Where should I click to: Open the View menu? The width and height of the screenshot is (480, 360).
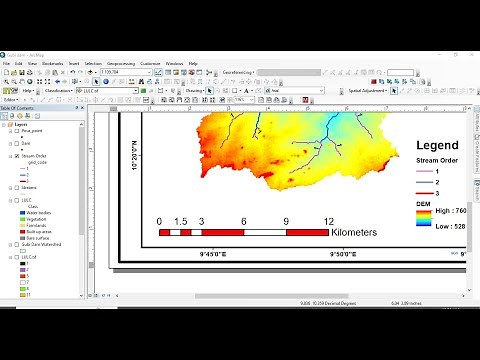[x=32, y=63]
